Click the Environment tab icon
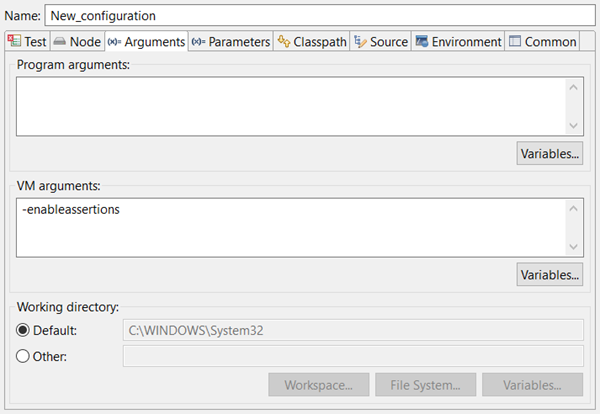Screen dimensions: 600x414 pos(422,42)
